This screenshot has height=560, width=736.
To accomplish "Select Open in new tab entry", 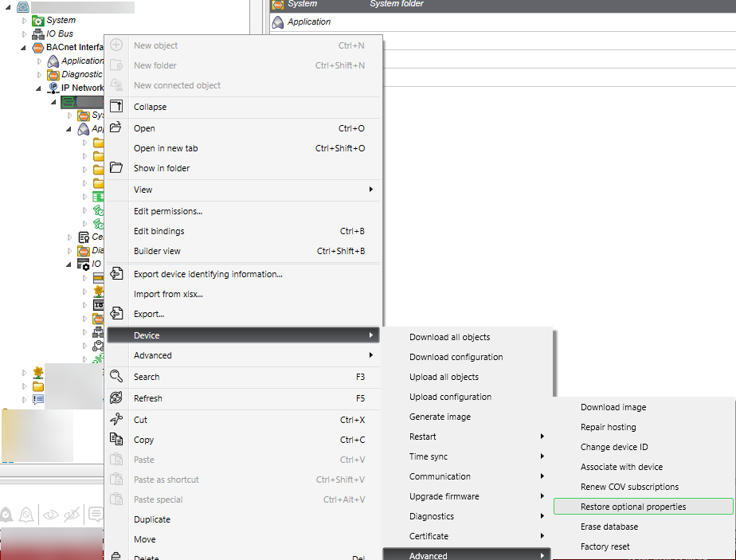I will point(243,148).
